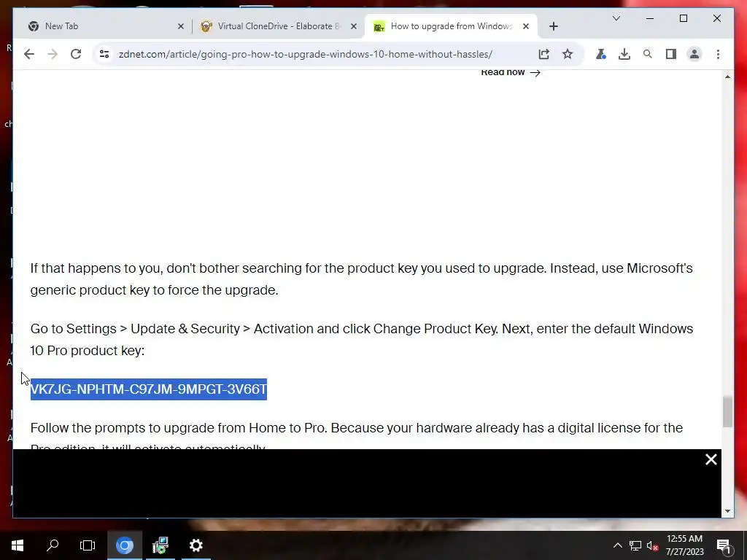Click the forward navigation arrow
Screen dimensions: 747x560
[53, 54]
